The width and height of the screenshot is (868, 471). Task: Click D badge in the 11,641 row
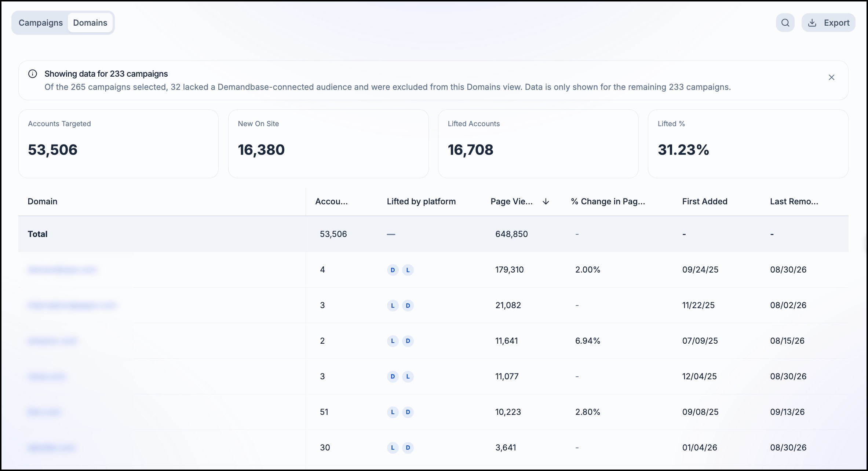(x=408, y=341)
